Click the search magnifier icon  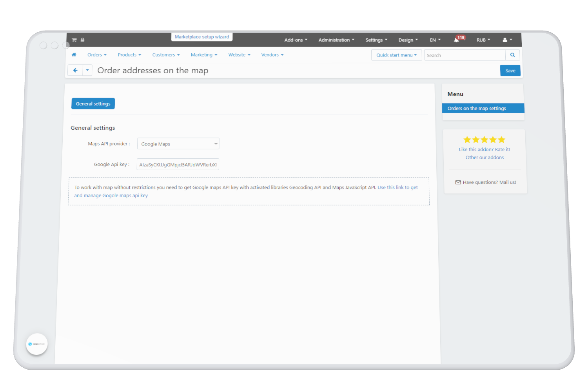512,55
